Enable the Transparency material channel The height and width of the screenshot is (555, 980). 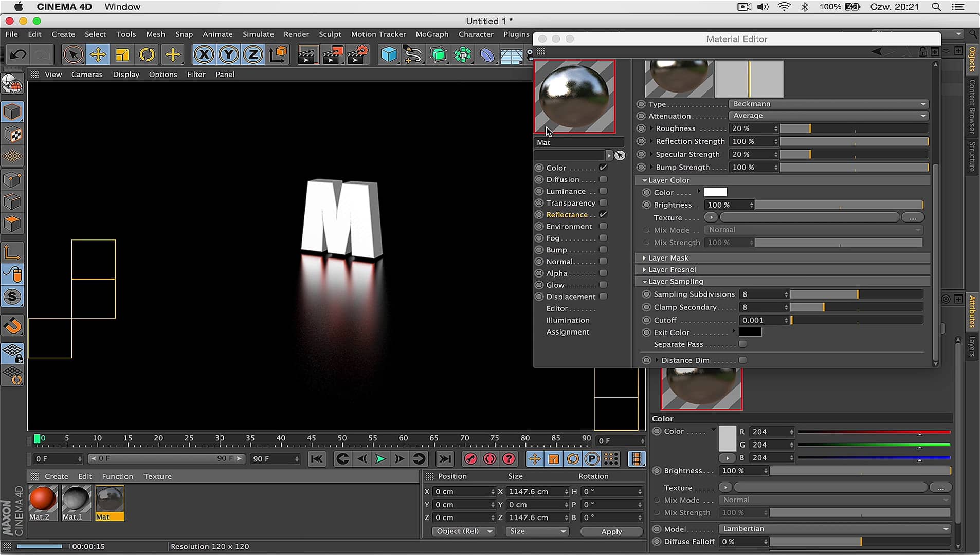[603, 203]
